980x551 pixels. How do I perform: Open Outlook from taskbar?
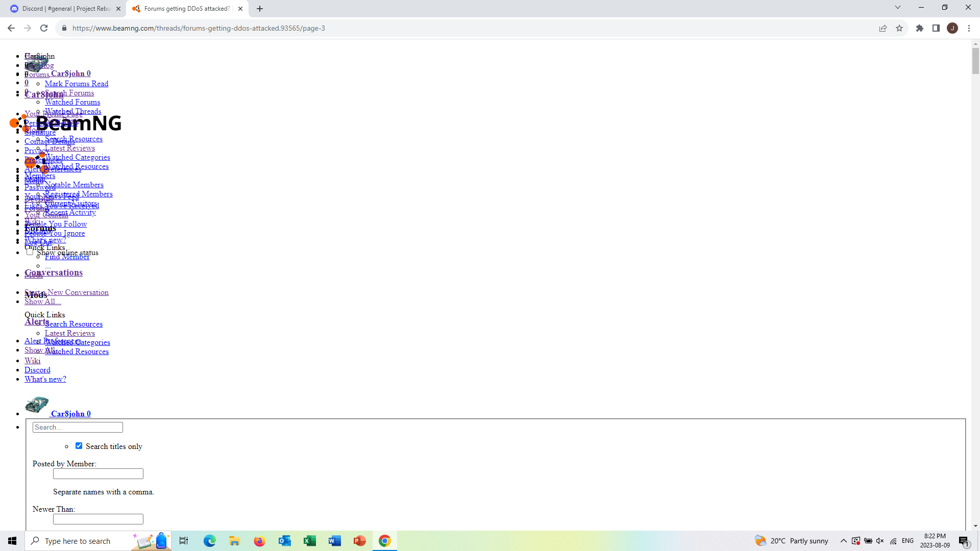[x=284, y=541]
